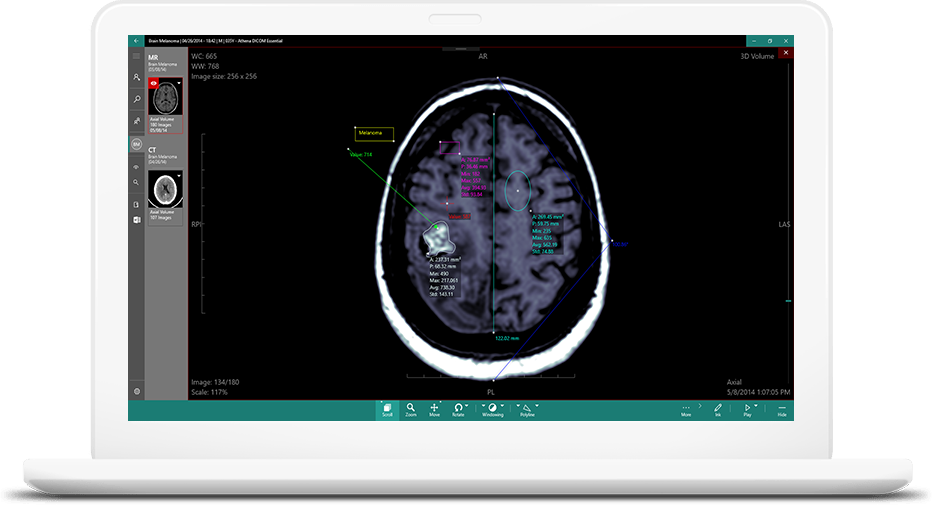Close the viewport with the red X
932x505 pixels.
click(x=786, y=53)
